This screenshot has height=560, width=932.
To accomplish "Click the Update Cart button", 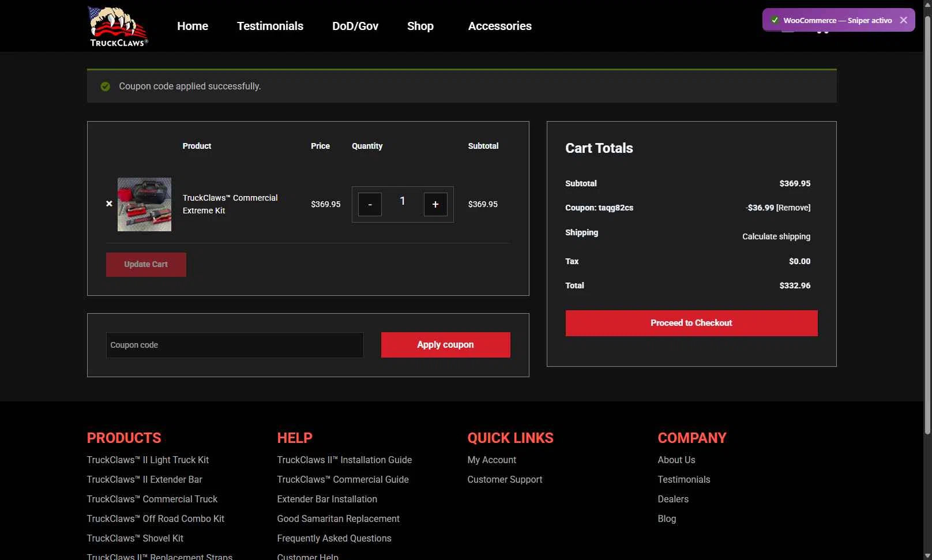I will (146, 265).
